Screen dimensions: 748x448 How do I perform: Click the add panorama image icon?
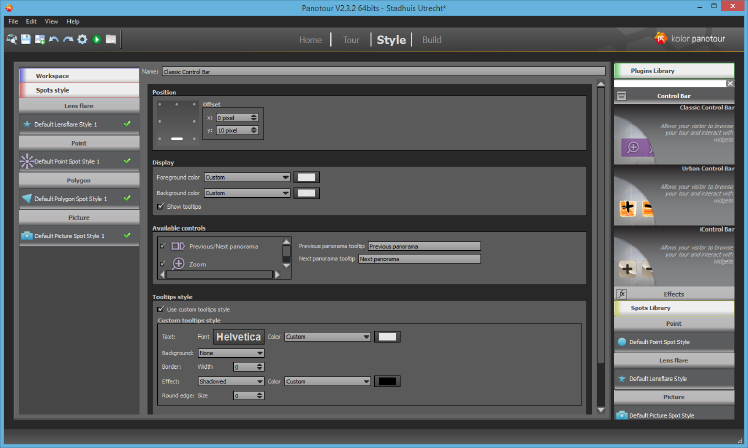pyautogui.click(x=40, y=39)
